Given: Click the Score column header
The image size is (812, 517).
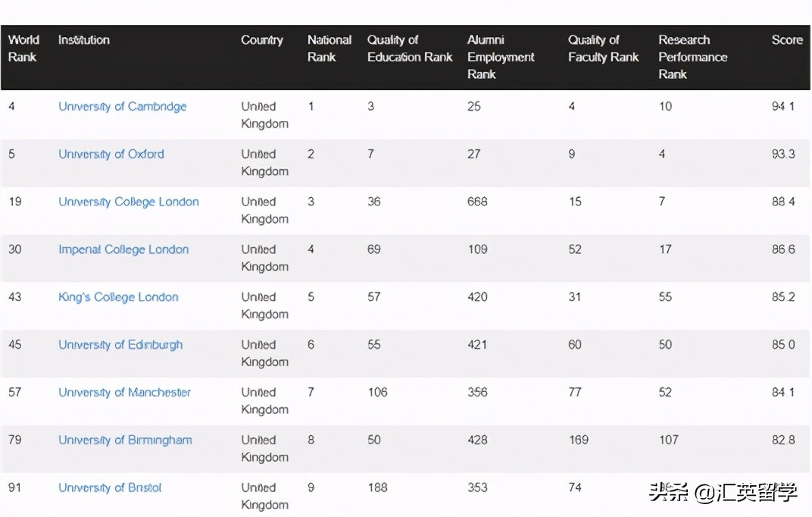Looking at the screenshot, I should pyautogui.click(x=786, y=40).
